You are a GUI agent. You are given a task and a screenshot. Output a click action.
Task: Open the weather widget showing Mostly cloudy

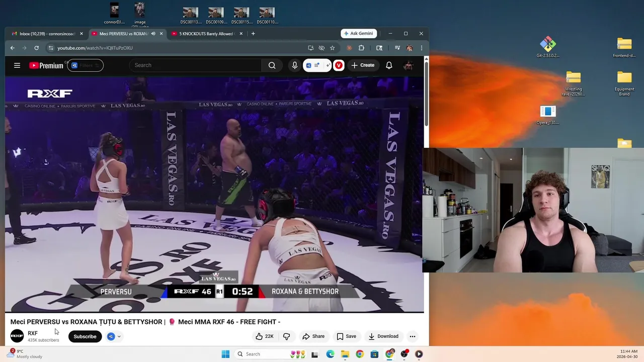click(25, 354)
